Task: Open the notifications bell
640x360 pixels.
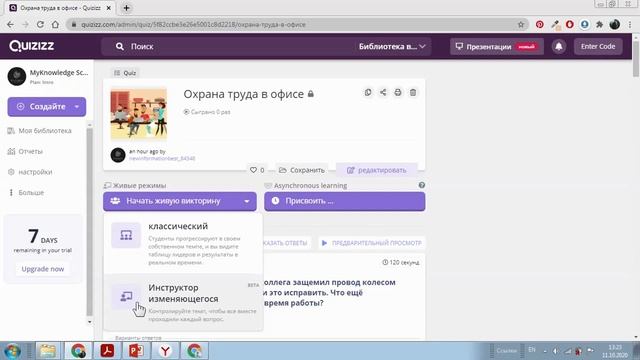Action: coord(558,47)
